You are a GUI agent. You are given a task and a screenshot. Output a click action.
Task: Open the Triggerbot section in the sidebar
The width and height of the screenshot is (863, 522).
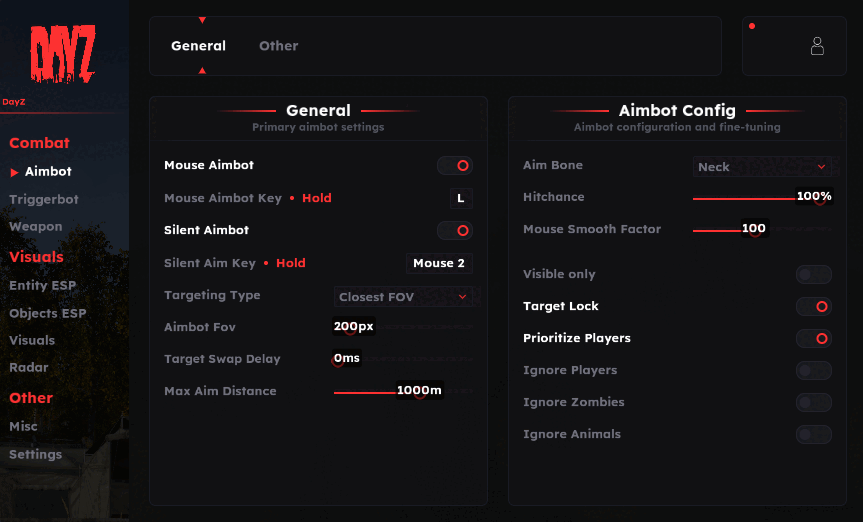tap(44, 199)
